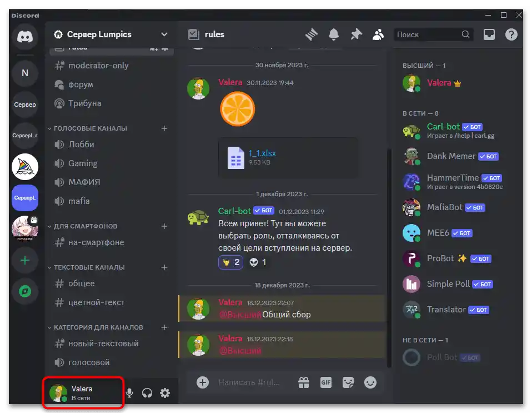
Task: Click the @Высший mention in Общий сбор message
Action: coord(240,315)
